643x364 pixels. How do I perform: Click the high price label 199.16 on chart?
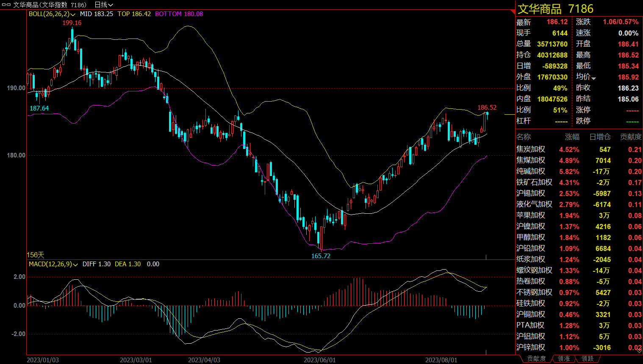pos(72,23)
